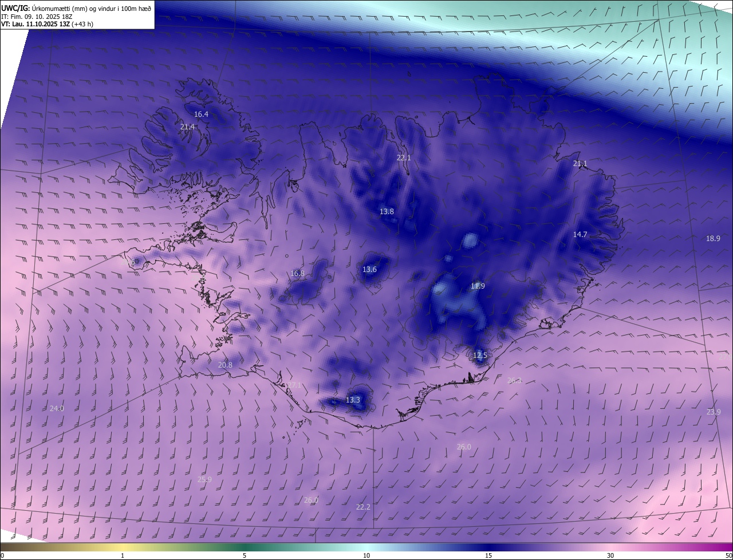The width and height of the screenshot is (733, 560).
Task: Click the legend tick label 1
Action: [x=123, y=555]
